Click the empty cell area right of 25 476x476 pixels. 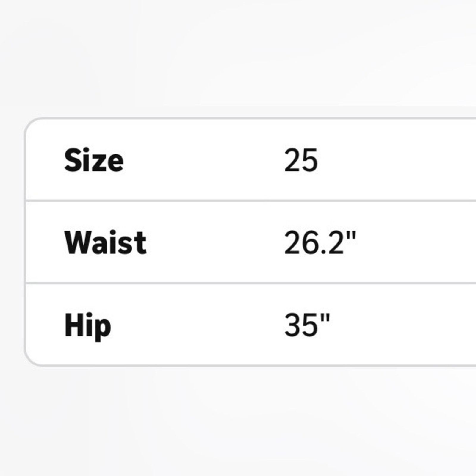(x=397, y=161)
